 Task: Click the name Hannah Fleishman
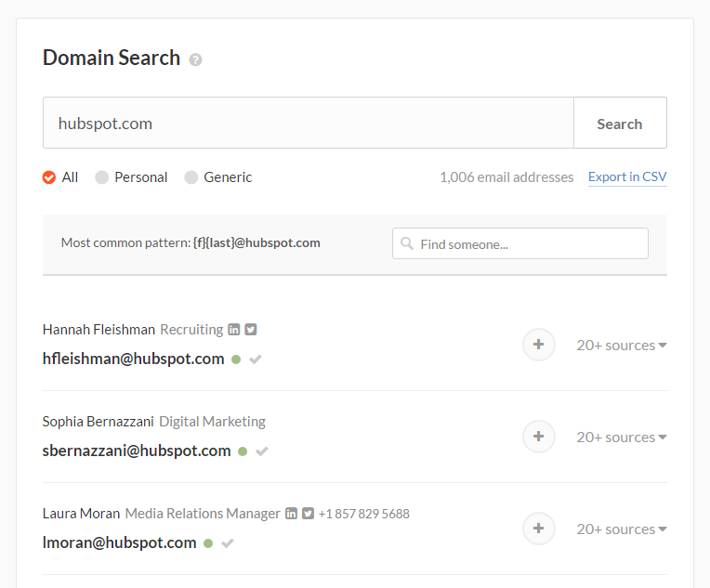click(99, 330)
